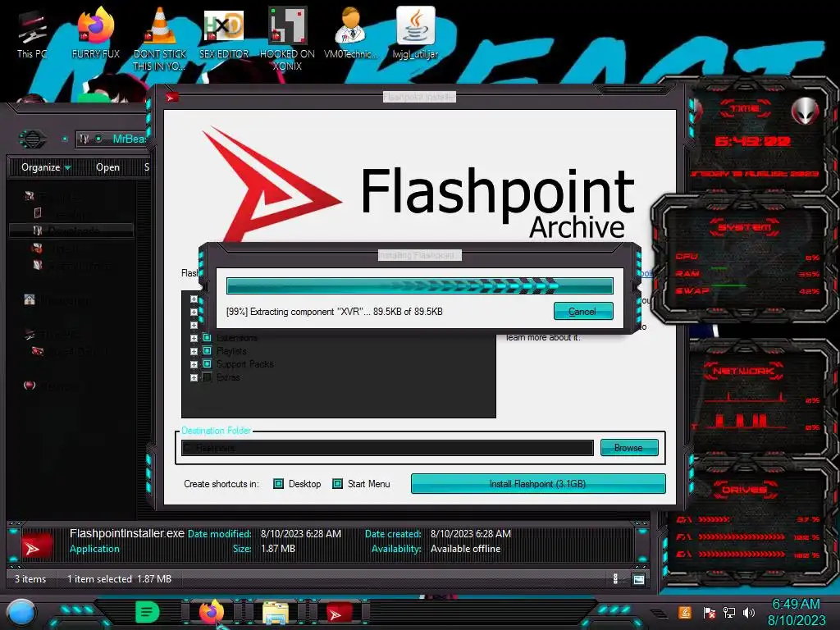Open Action Center flag tray icon

pos(709,613)
